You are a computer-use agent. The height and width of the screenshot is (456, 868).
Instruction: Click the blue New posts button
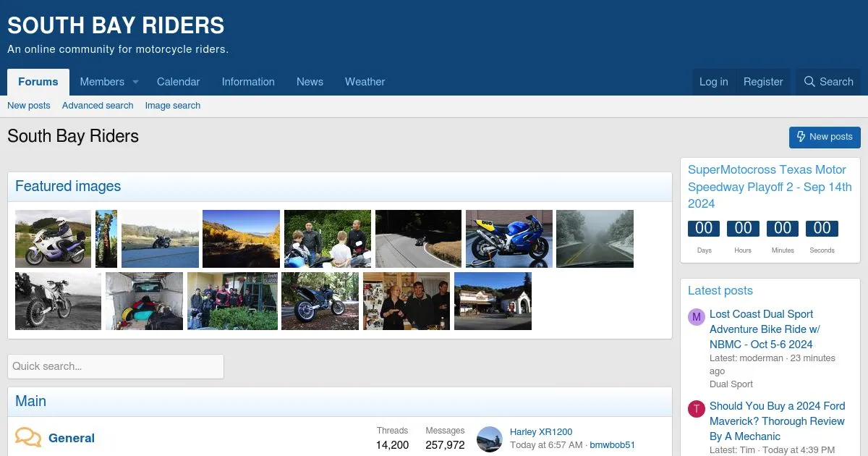click(x=825, y=137)
